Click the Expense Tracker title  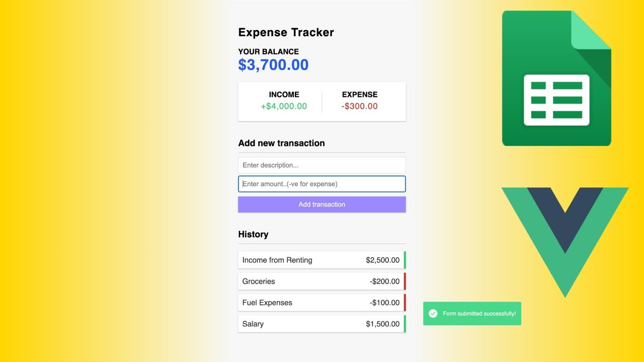[x=286, y=32]
